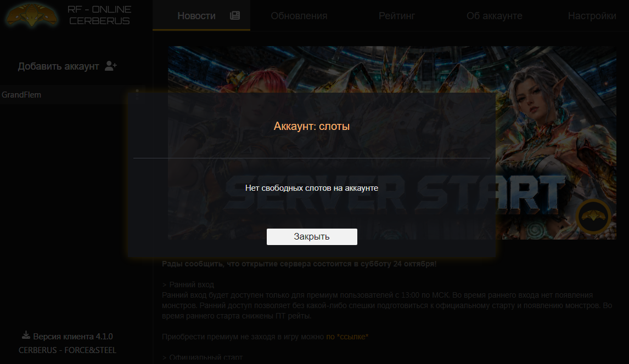Click the Нет свободных слотов на аккаунте message

(x=312, y=188)
